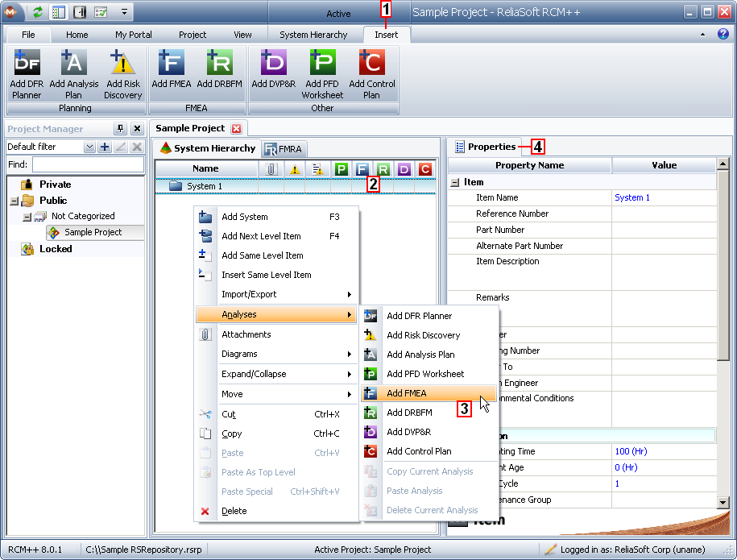Open the FMRA tab
Screen dimensions: 737x560
pos(284,149)
